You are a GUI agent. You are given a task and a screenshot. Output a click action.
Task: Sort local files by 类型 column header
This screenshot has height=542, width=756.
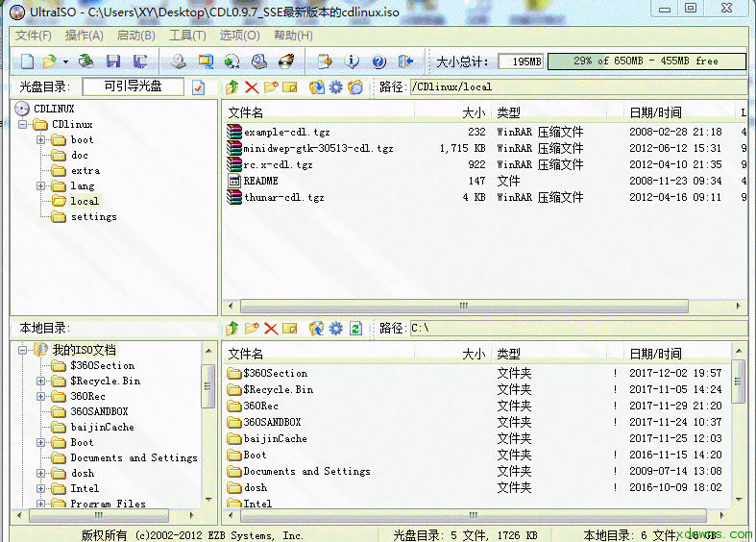549,354
